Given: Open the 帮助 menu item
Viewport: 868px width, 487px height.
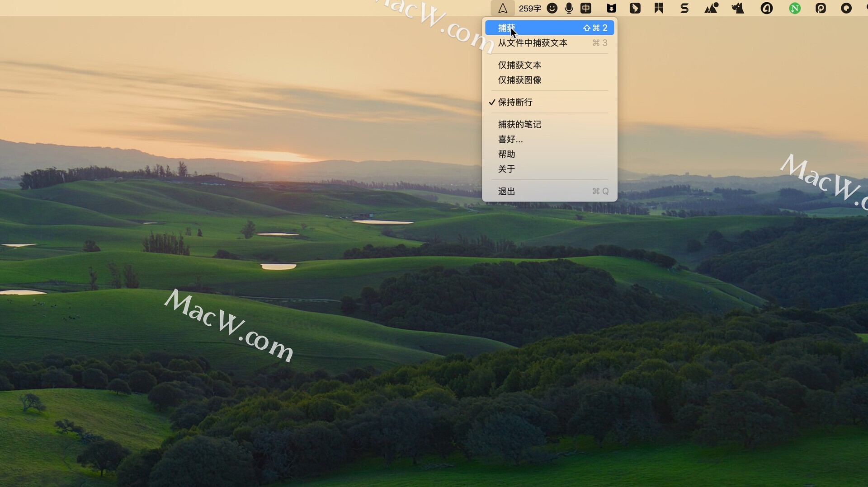Looking at the screenshot, I should coord(549,154).
